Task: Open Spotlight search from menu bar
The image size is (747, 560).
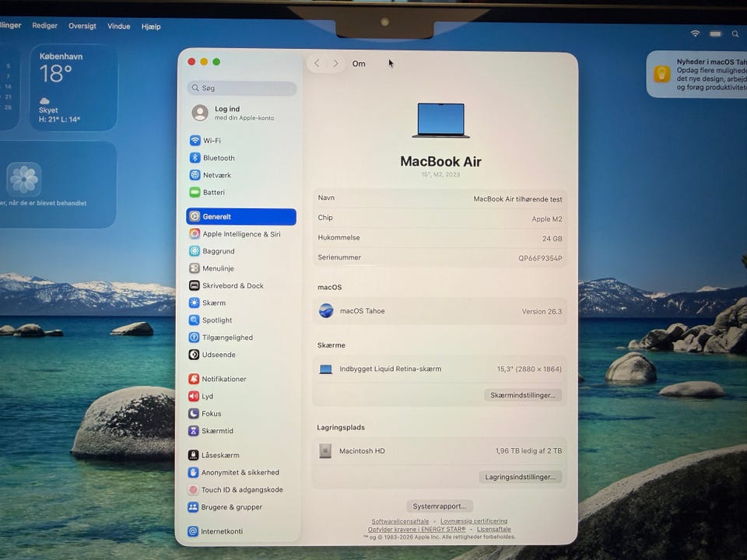Action: [x=735, y=33]
